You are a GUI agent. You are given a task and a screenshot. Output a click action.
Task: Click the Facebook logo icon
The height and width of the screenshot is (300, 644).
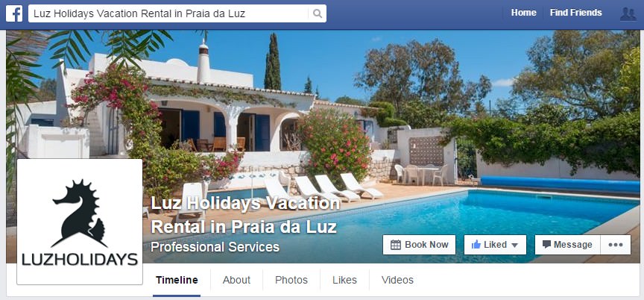[x=14, y=13]
